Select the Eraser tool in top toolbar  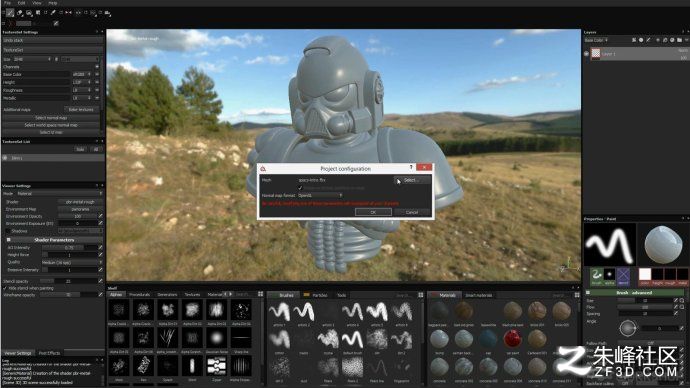point(19,13)
